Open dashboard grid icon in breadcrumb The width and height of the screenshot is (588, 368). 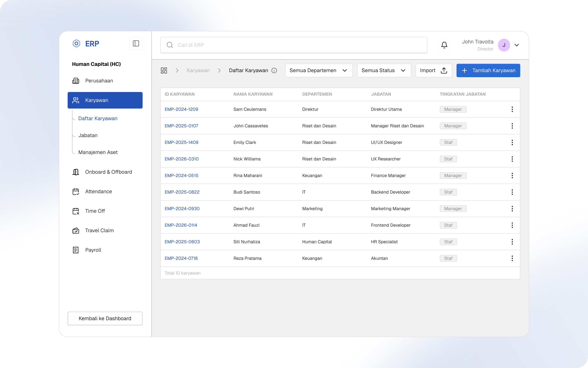click(164, 71)
